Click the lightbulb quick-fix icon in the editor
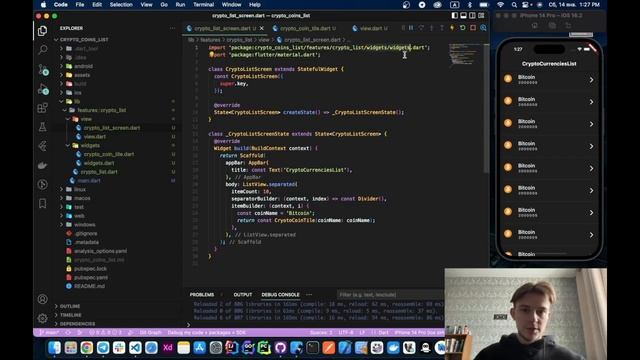This screenshot has width=640, height=360. pos(211,54)
